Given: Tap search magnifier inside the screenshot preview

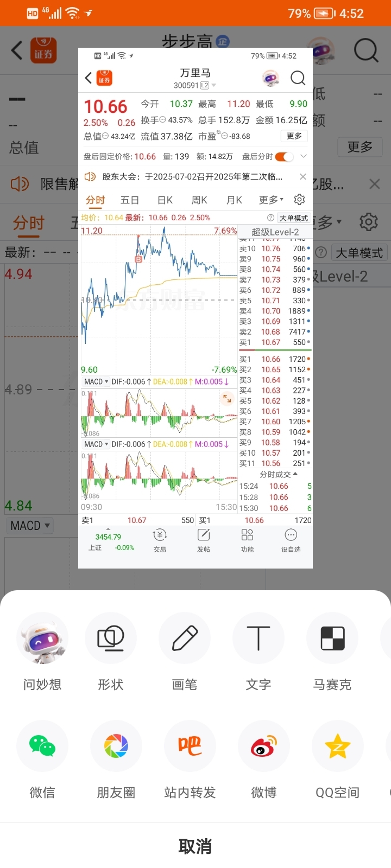Looking at the screenshot, I should (298, 78).
